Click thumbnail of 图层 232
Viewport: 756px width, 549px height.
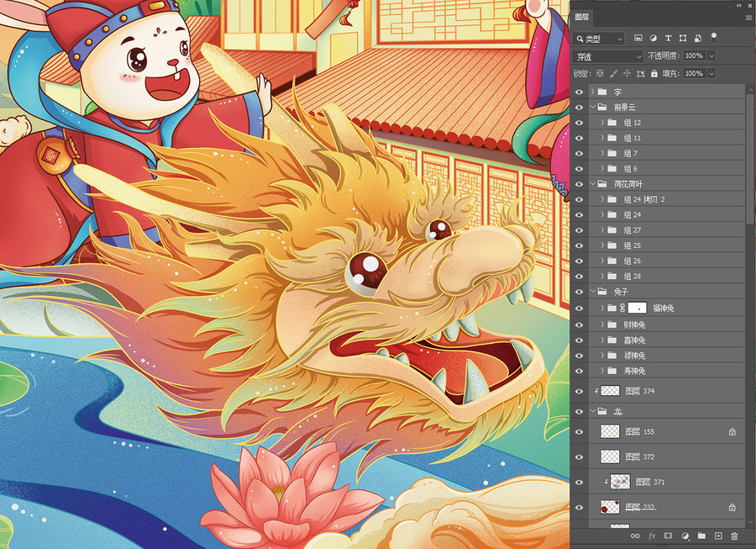click(x=610, y=507)
